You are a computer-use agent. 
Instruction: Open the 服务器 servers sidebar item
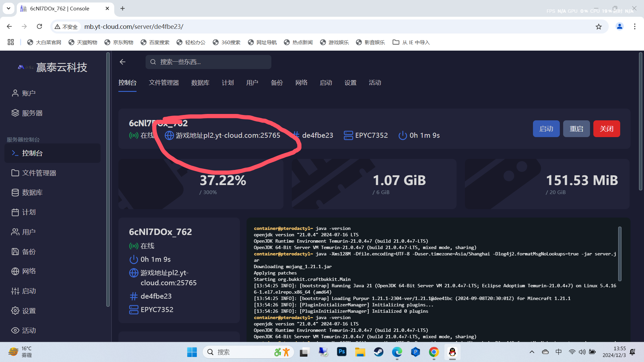[x=27, y=113]
